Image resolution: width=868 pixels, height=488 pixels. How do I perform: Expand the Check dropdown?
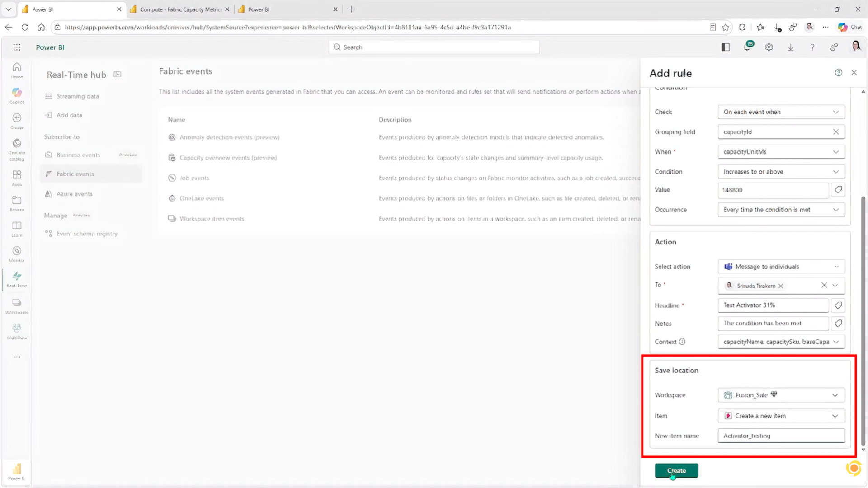click(781, 112)
